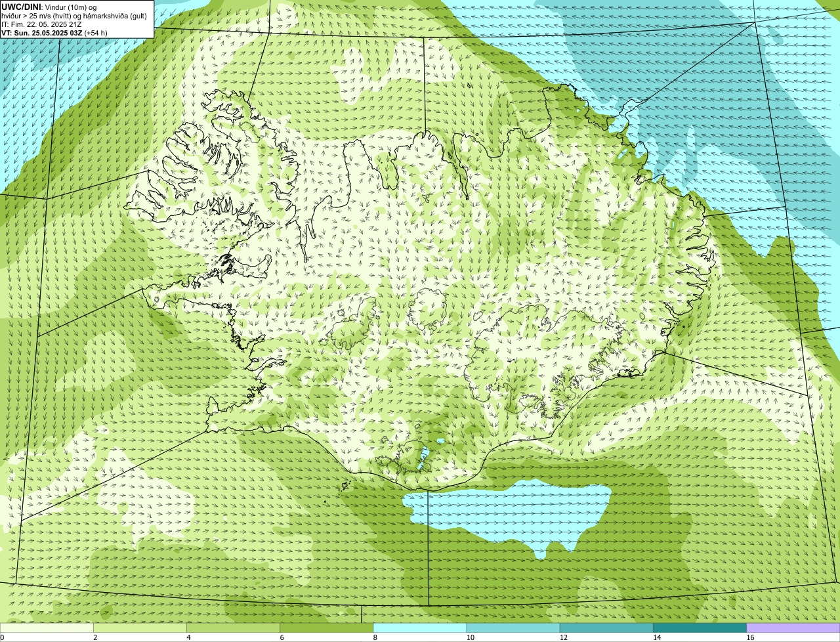Click the legend label '16'

[750, 637]
